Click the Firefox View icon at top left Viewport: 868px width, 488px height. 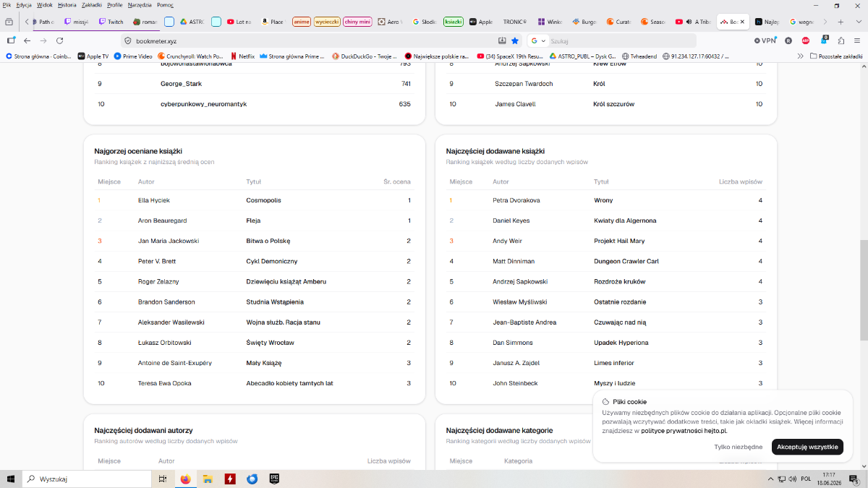[x=9, y=22]
